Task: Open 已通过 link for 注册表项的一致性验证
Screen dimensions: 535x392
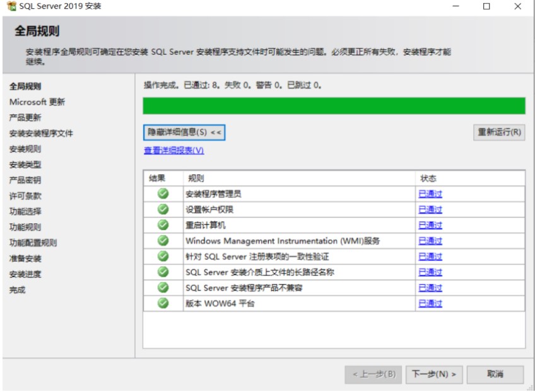Action: (x=430, y=257)
